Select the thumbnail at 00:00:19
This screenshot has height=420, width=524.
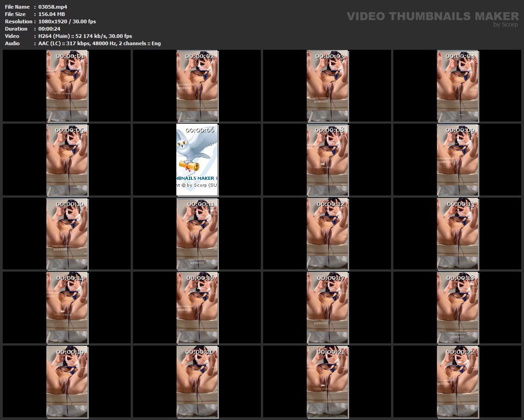(67, 382)
